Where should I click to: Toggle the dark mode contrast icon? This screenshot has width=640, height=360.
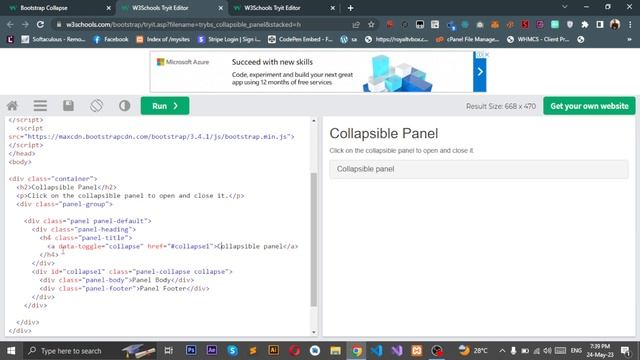click(124, 106)
